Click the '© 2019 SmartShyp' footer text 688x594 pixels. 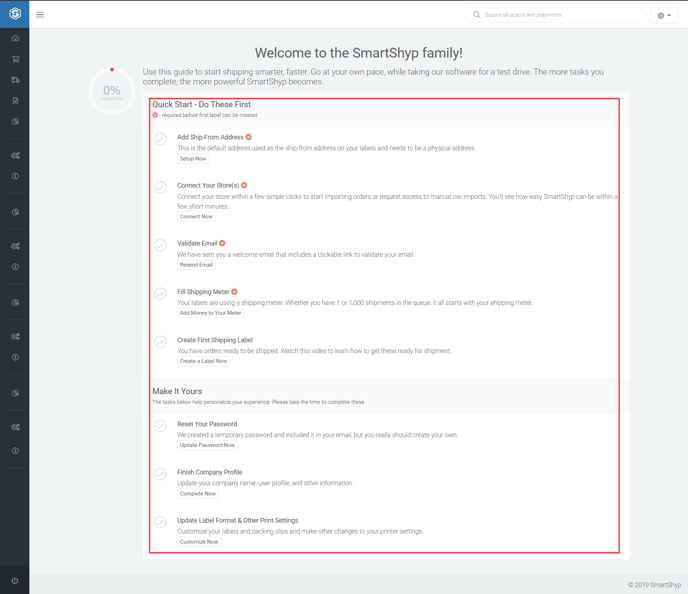(654, 585)
